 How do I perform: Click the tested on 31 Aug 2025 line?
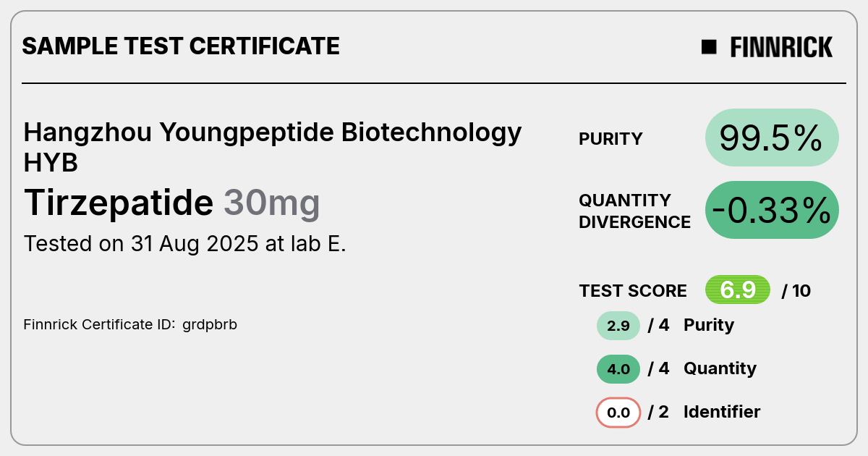185,244
